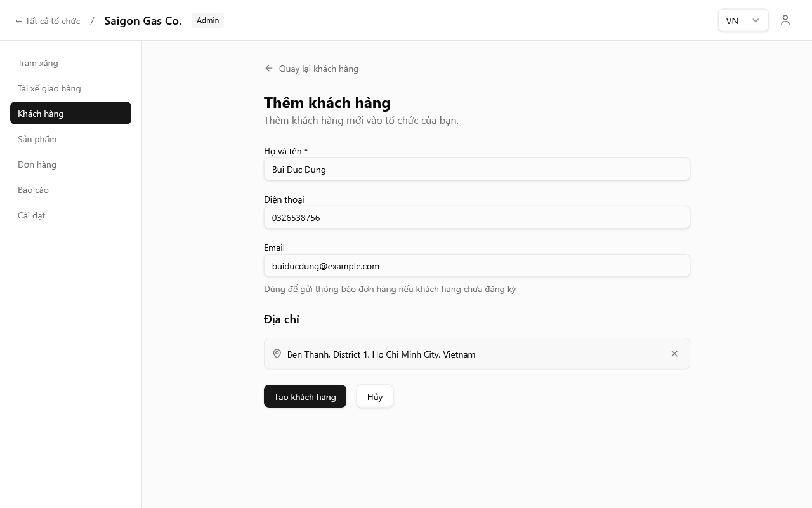This screenshot has height=508, width=812.
Task: Select Sản phẩm in the sidebar
Action: pos(37,139)
